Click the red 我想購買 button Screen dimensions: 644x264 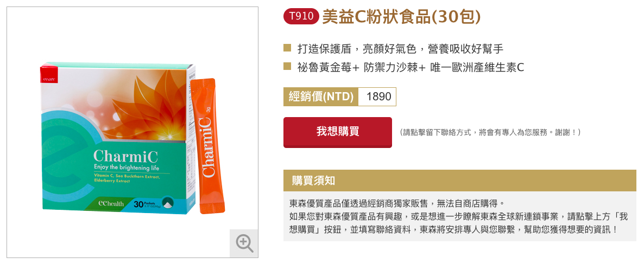click(338, 132)
